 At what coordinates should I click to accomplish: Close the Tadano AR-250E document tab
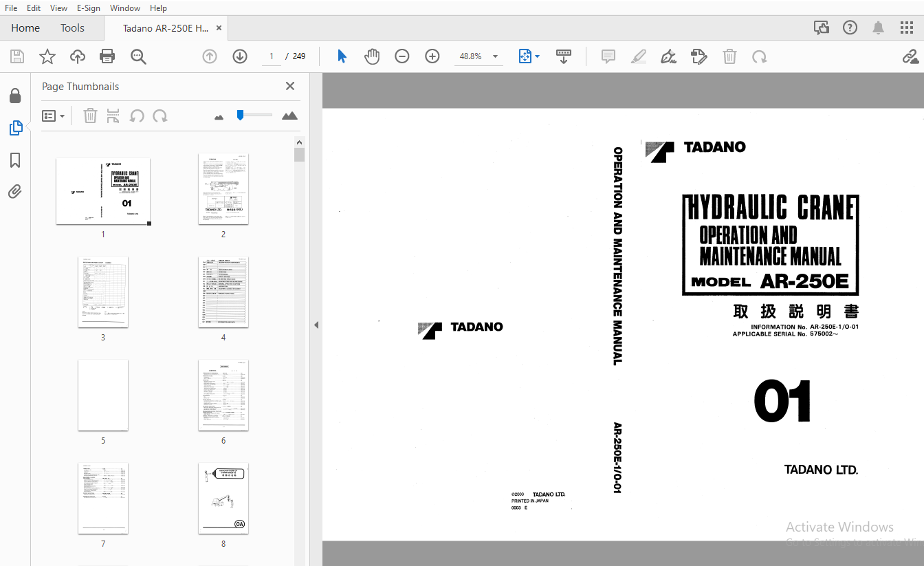pyautogui.click(x=219, y=28)
